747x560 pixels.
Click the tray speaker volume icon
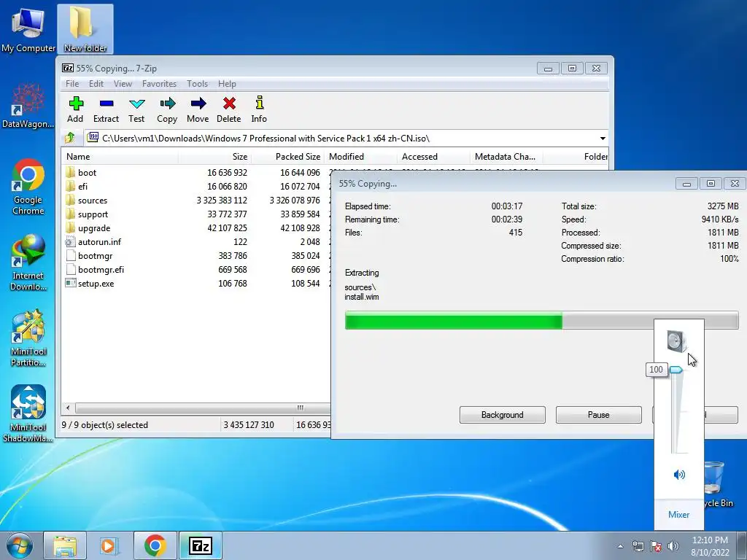pyautogui.click(x=673, y=546)
